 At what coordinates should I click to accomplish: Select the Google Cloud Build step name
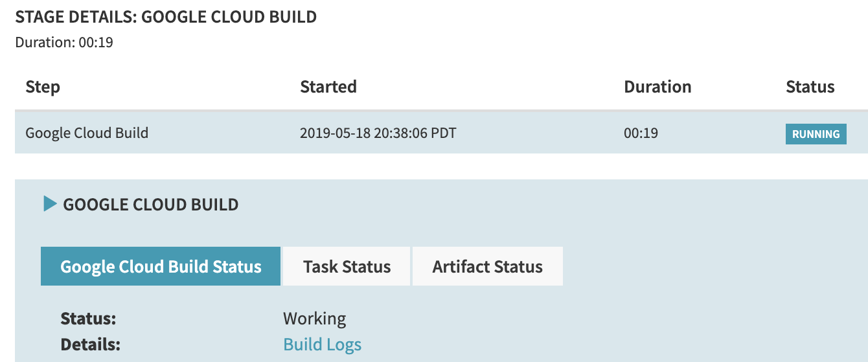tap(87, 133)
